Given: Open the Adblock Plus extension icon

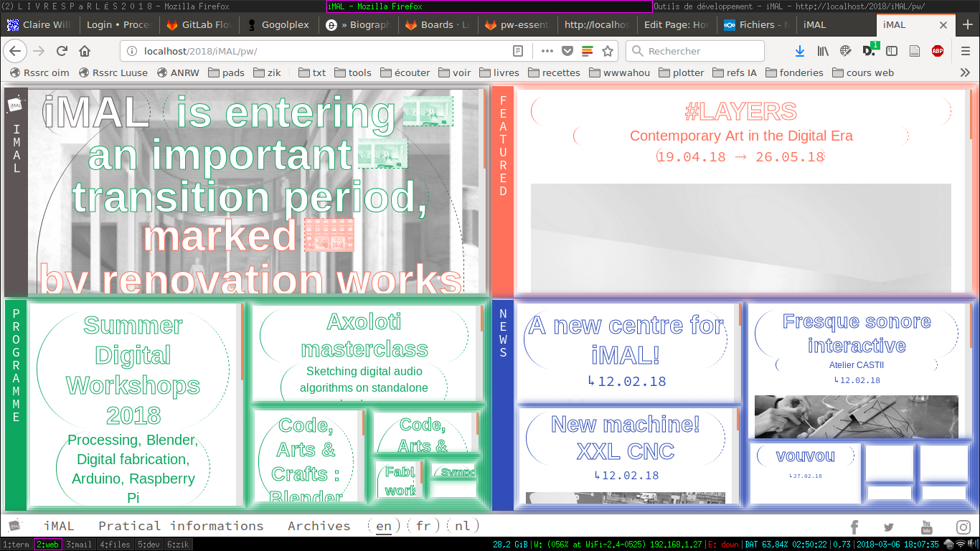Looking at the screenshot, I should tap(937, 51).
